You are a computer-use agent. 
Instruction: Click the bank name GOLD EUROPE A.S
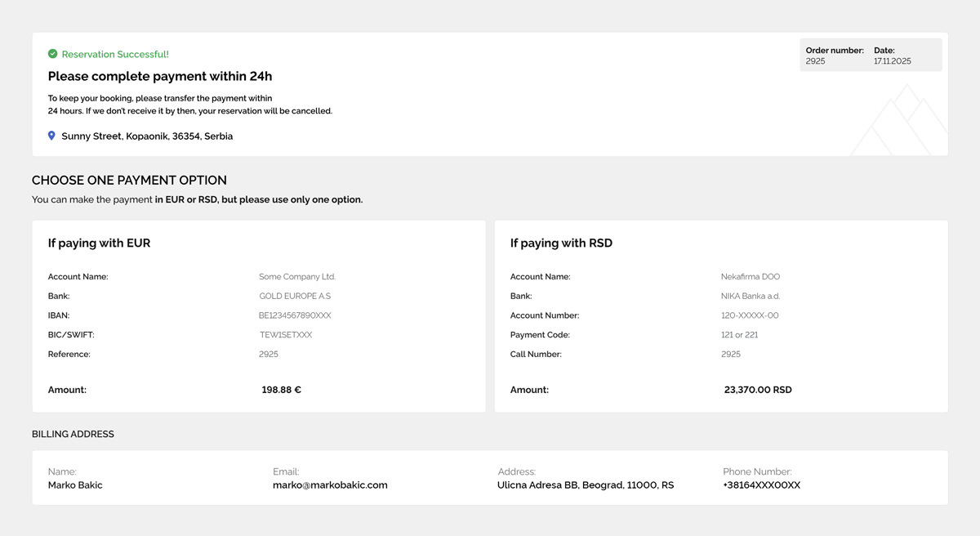click(295, 296)
